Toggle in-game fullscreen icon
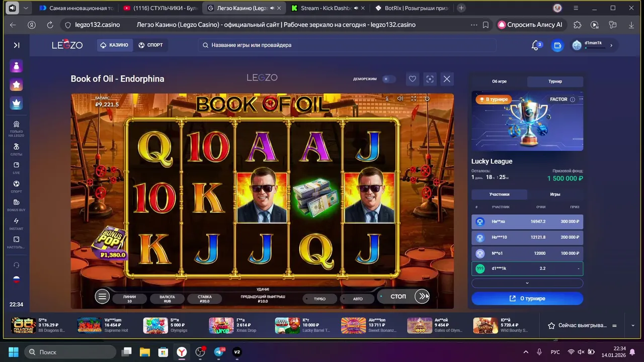The height and width of the screenshot is (362, 644). (414, 99)
